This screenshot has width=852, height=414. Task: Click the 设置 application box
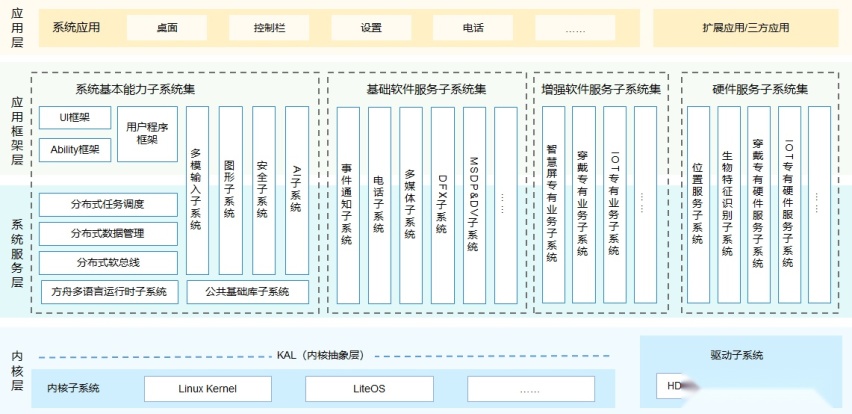[x=371, y=28]
